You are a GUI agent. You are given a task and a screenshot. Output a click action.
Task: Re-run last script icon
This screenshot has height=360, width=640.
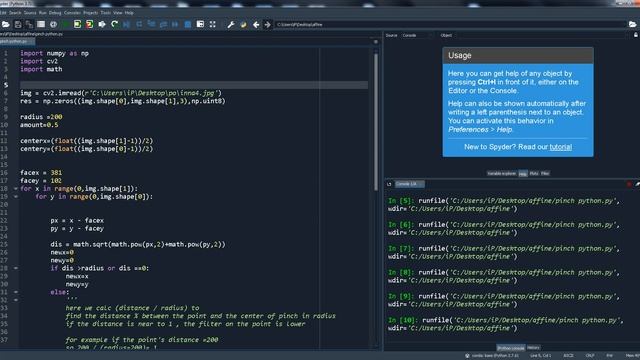[x=114, y=24]
